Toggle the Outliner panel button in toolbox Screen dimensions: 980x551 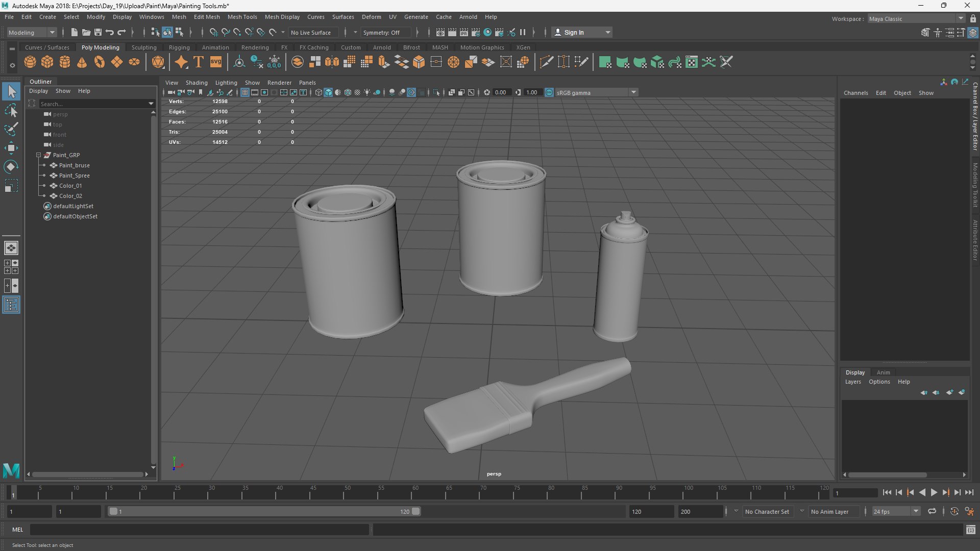[x=11, y=305]
